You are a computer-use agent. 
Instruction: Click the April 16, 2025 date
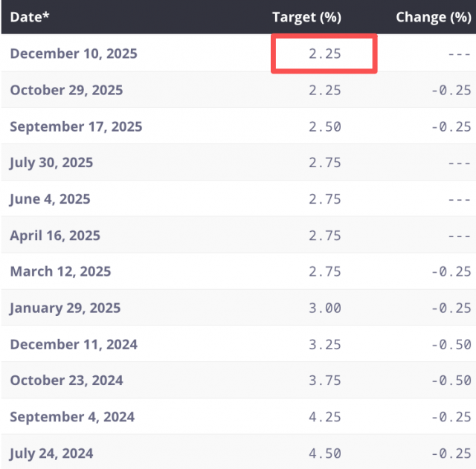pyautogui.click(x=55, y=236)
